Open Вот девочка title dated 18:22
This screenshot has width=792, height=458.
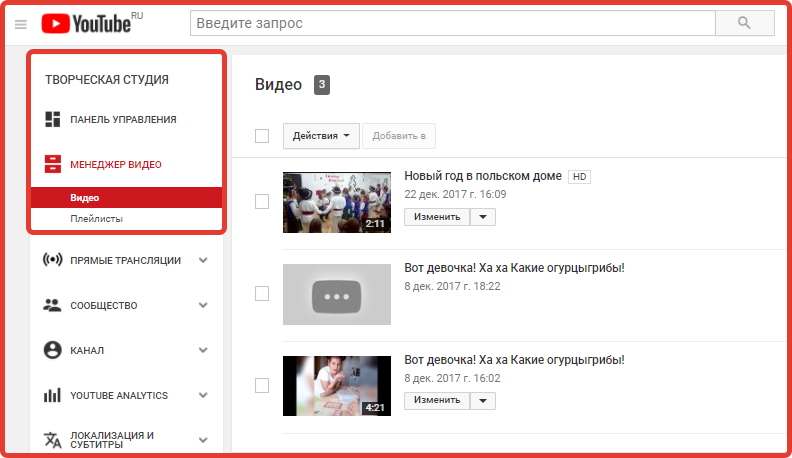pyautogui.click(x=514, y=268)
